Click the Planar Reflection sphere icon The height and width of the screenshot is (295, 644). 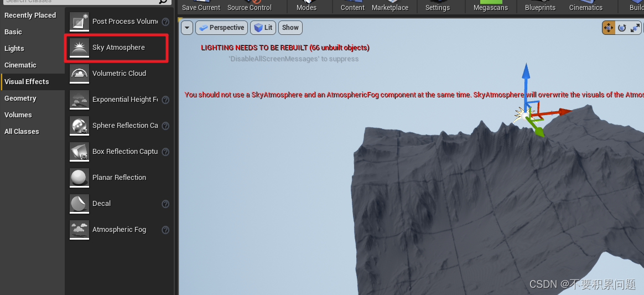[79, 178]
